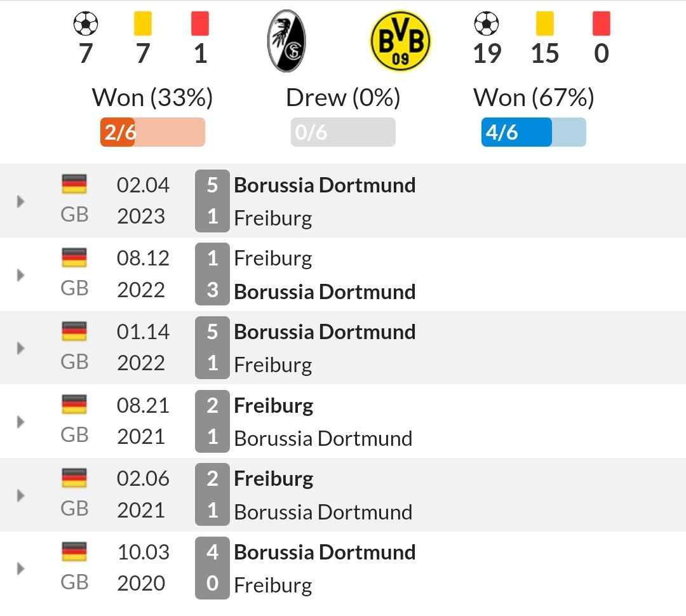Expand the 01.14 2022 match arrow
This screenshot has width=686, height=616.
[20, 348]
